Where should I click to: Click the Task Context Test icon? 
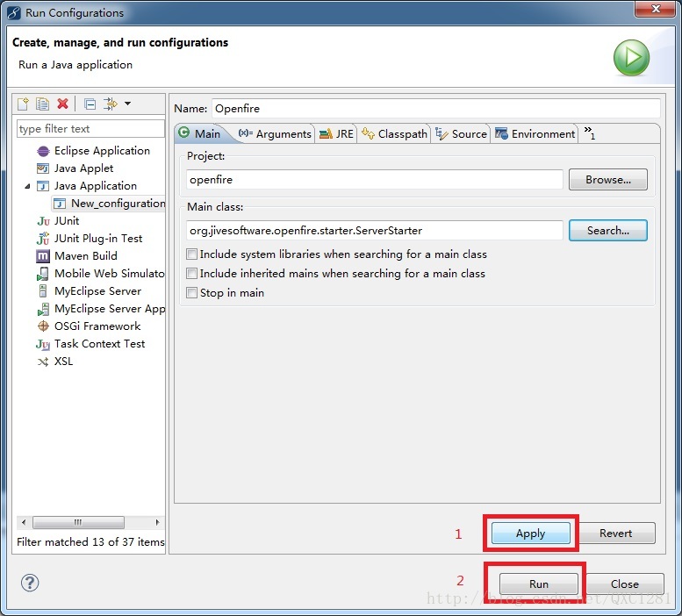pyautogui.click(x=43, y=344)
